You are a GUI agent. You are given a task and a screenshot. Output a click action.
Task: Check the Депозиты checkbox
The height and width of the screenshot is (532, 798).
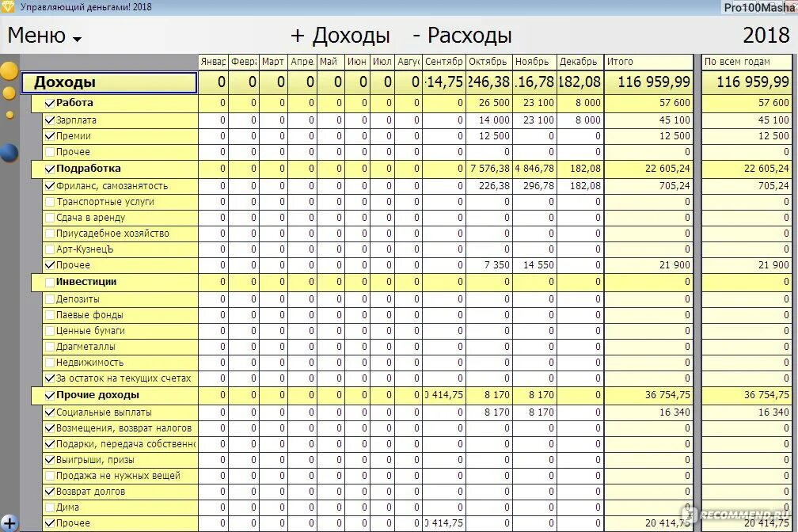49,298
